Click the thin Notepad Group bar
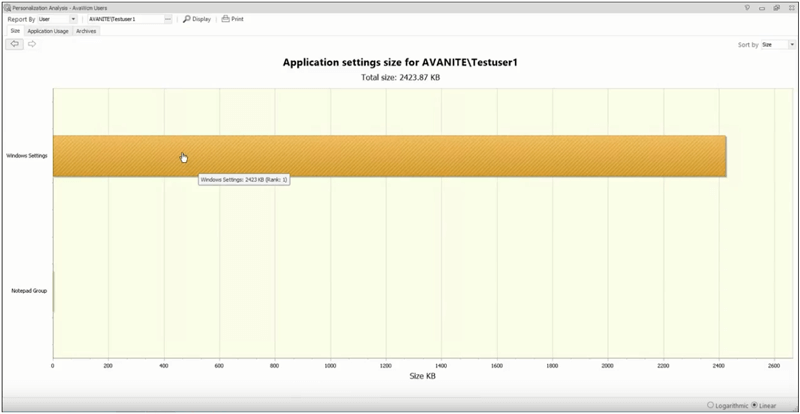 pyautogui.click(x=54, y=291)
